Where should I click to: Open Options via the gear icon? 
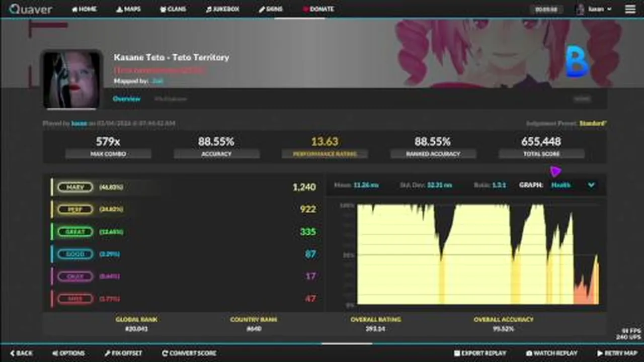69,353
